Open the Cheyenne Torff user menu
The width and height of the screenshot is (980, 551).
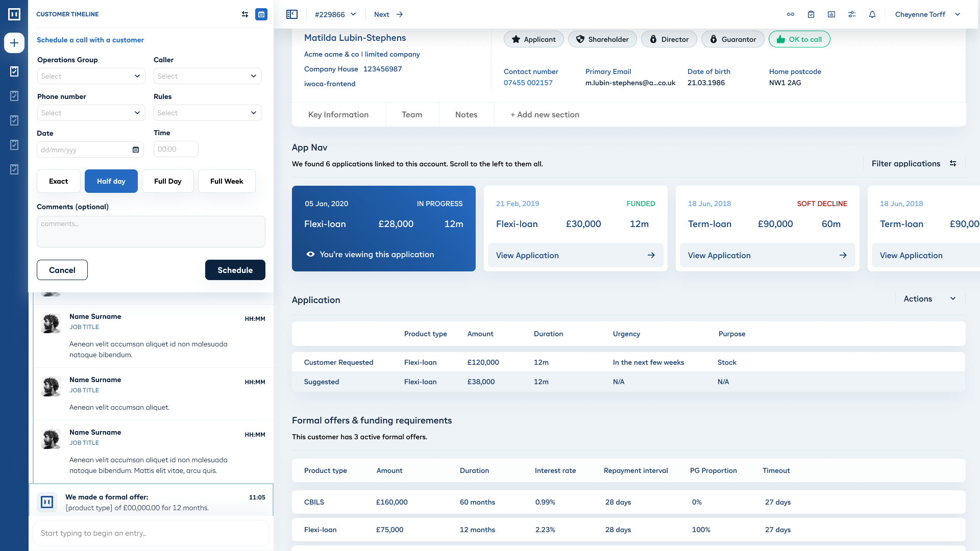coord(928,14)
